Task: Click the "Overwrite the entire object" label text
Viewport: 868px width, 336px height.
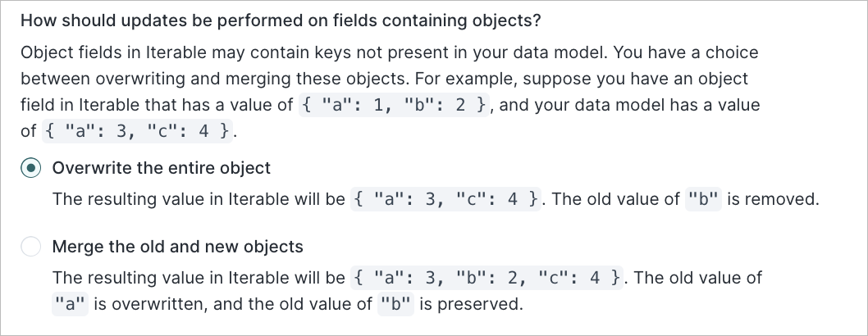Action: pyautogui.click(x=161, y=168)
